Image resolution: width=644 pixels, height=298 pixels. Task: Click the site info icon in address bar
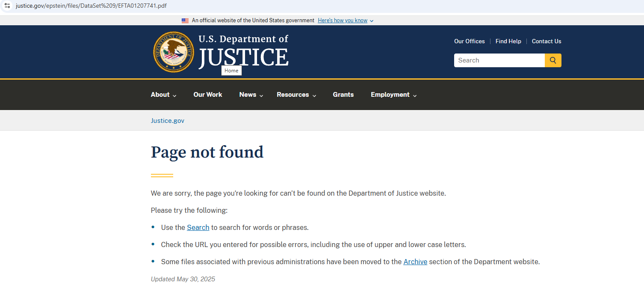point(7,6)
